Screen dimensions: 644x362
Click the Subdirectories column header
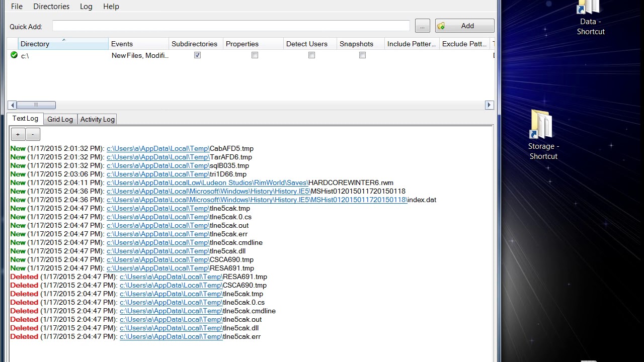pos(196,44)
